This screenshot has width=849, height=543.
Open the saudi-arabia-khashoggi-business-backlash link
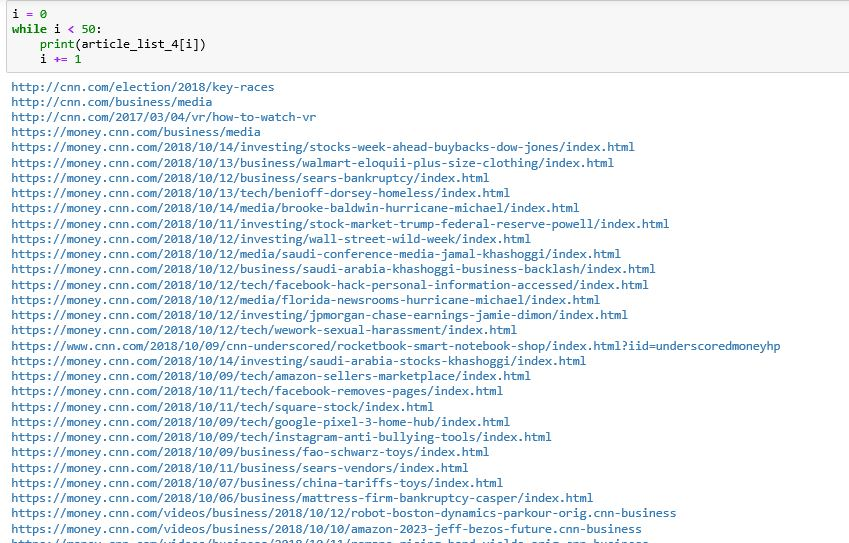coord(334,269)
